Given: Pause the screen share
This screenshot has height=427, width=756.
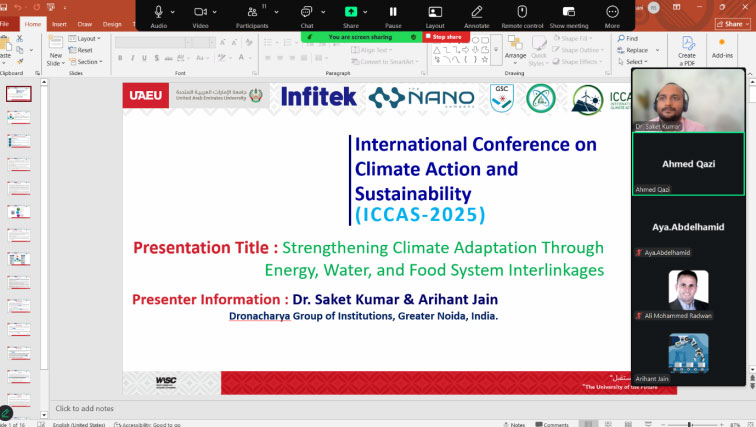Looking at the screenshot, I should [393, 12].
